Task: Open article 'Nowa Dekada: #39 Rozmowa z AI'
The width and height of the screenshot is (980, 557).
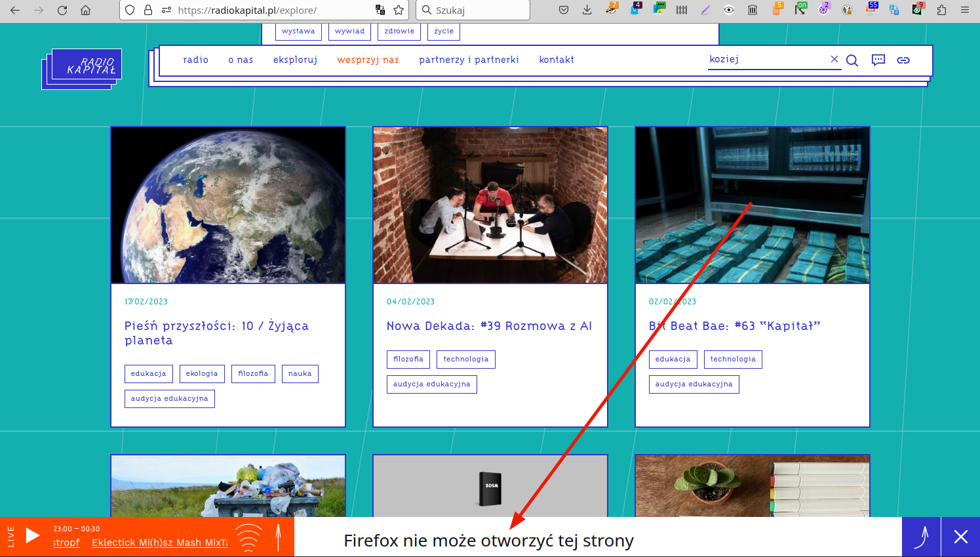Action: click(489, 326)
